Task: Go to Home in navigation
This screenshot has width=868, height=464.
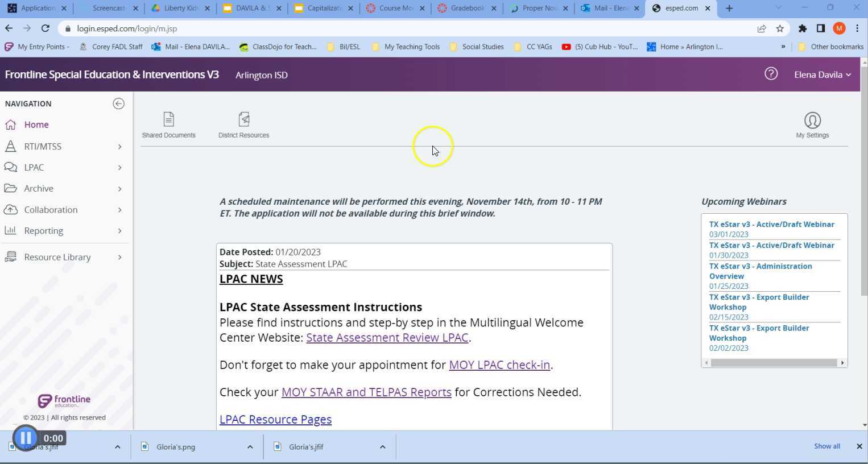Action: click(36, 125)
